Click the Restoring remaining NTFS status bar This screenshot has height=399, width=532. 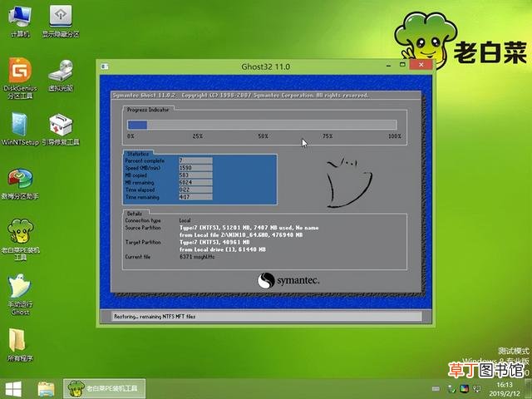pos(266,316)
